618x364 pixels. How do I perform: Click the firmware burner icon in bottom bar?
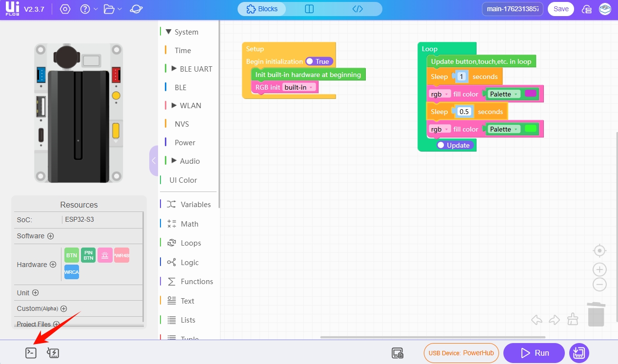click(x=53, y=353)
